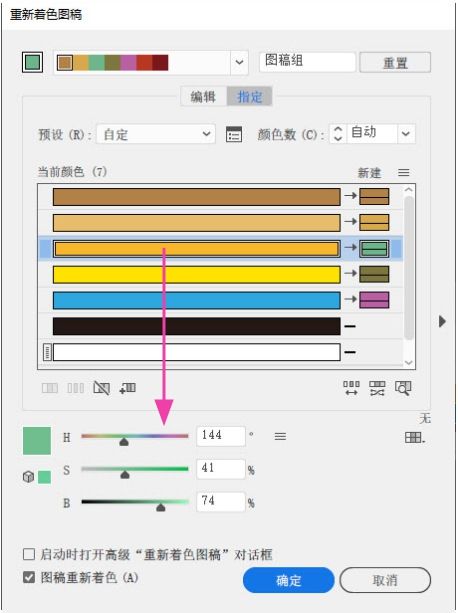The height and width of the screenshot is (613, 458).
Task: Click the 重置 button
Action: 395,63
